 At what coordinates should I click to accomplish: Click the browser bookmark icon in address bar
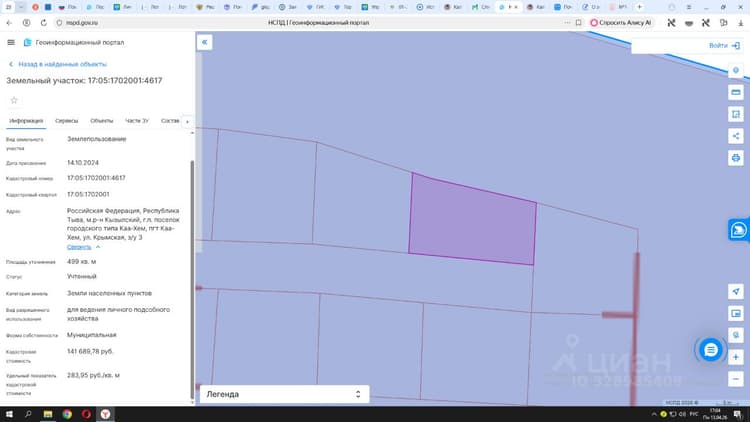pos(578,22)
